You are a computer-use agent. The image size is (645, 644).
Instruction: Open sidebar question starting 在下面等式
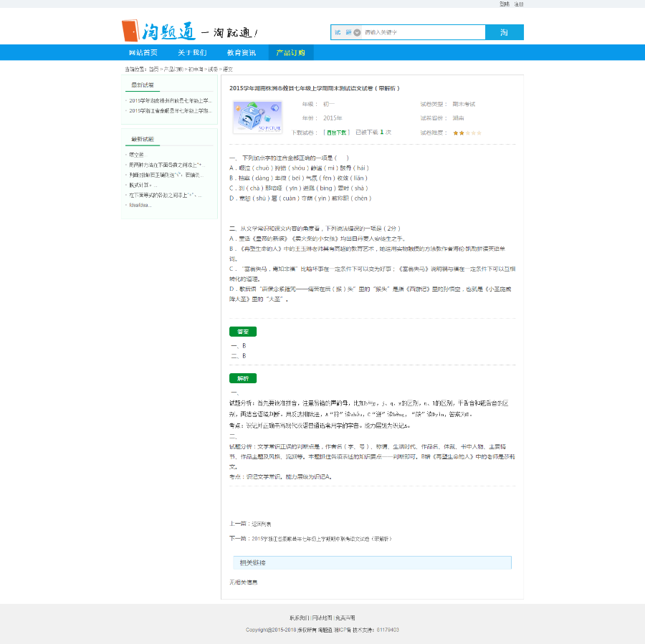coord(166,196)
